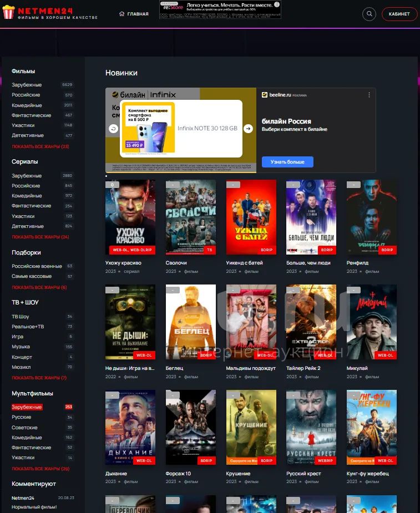Click BDRIP quality badge on Ренфилд

387,250
